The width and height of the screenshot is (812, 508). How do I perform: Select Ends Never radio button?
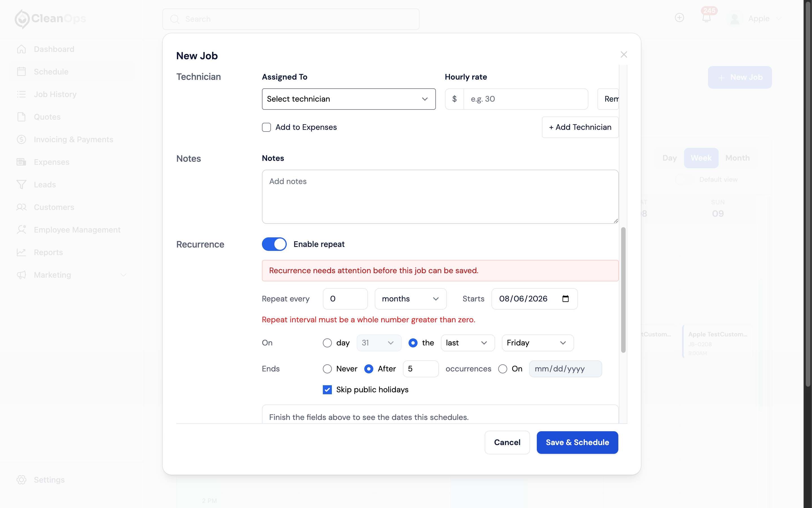click(327, 369)
